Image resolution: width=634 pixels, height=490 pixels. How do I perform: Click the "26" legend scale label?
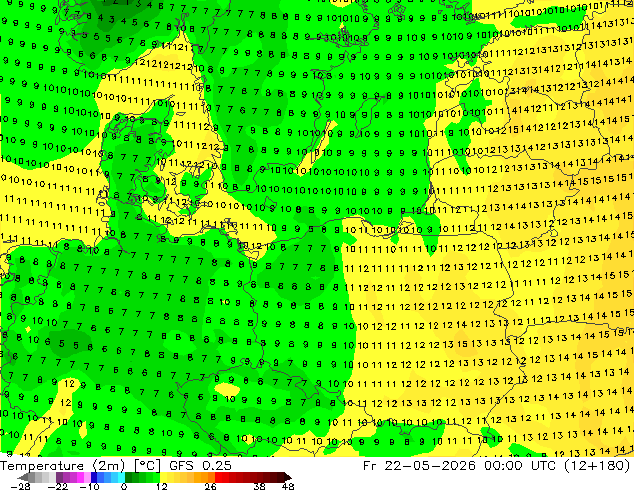[210, 486]
